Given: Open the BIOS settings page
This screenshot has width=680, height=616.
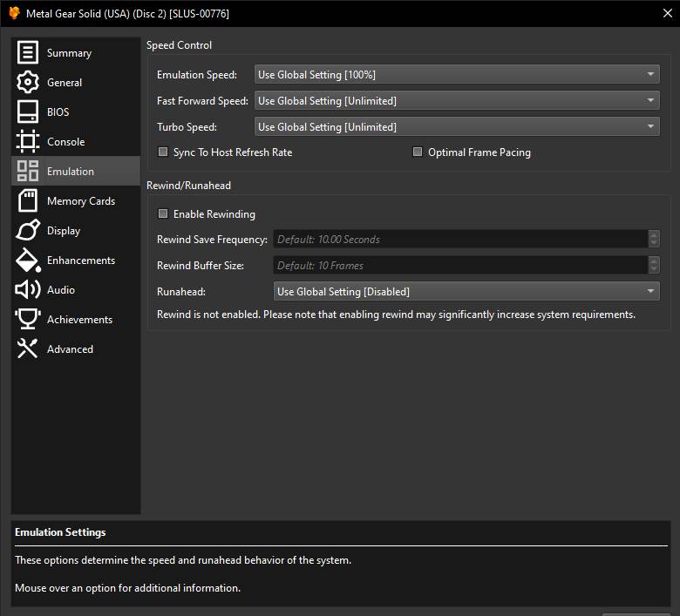Looking at the screenshot, I should pyautogui.click(x=76, y=112).
